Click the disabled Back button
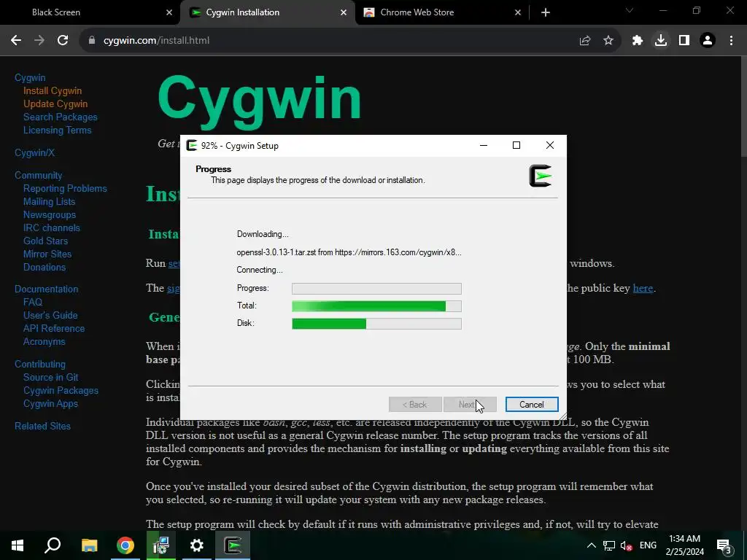Screen dimensions: 747x560 coord(415,404)
